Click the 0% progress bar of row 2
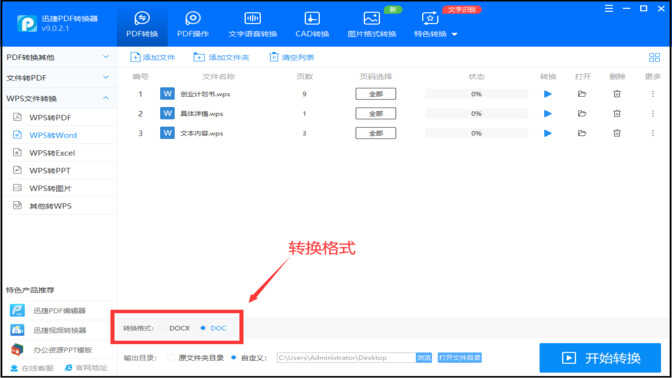The width and height of the screenshot is (672, 378). click(x=476, y=114)
